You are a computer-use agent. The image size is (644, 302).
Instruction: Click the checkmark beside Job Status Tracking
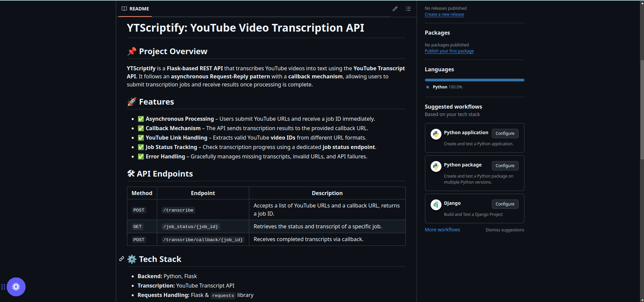[x=141, y=147]
